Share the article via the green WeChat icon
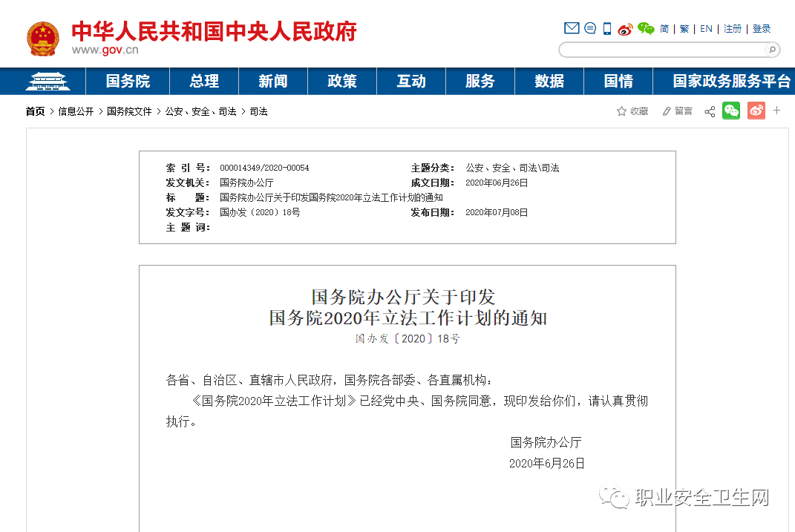Screen dimensions: 795x532 pyautogui.click(x=732, y=111)
